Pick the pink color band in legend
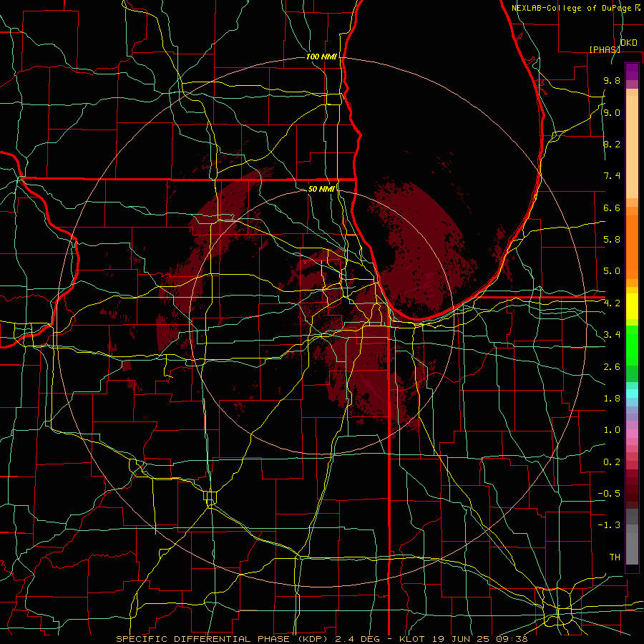 point(632,434)
